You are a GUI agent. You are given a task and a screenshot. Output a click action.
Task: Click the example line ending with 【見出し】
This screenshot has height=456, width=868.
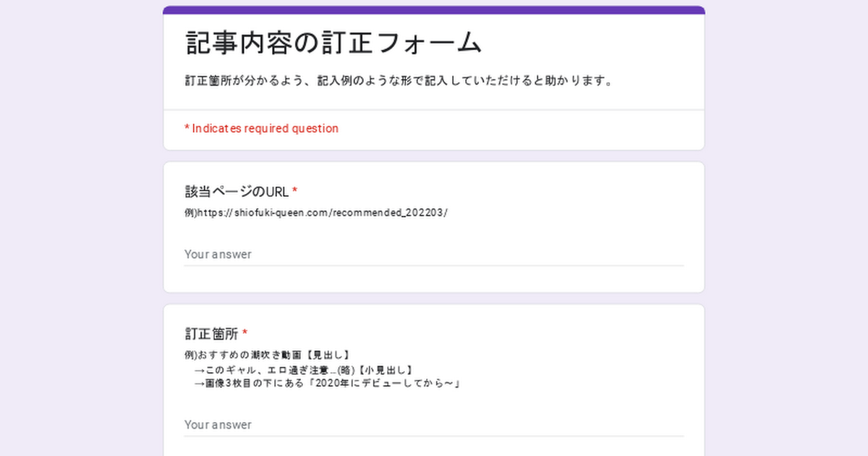coord(268,355)
